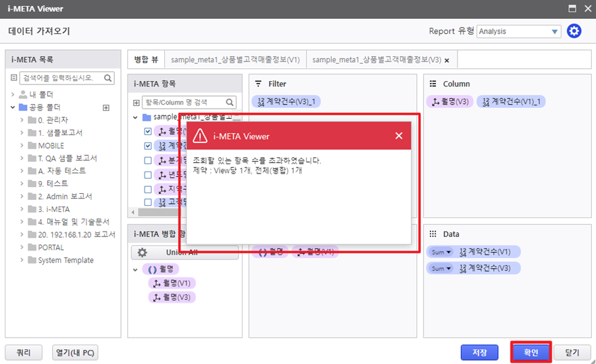Screen dimensions: 596x364
Task: Switch to the 병합 뷰 tab
Action: (x=146, y=60)
